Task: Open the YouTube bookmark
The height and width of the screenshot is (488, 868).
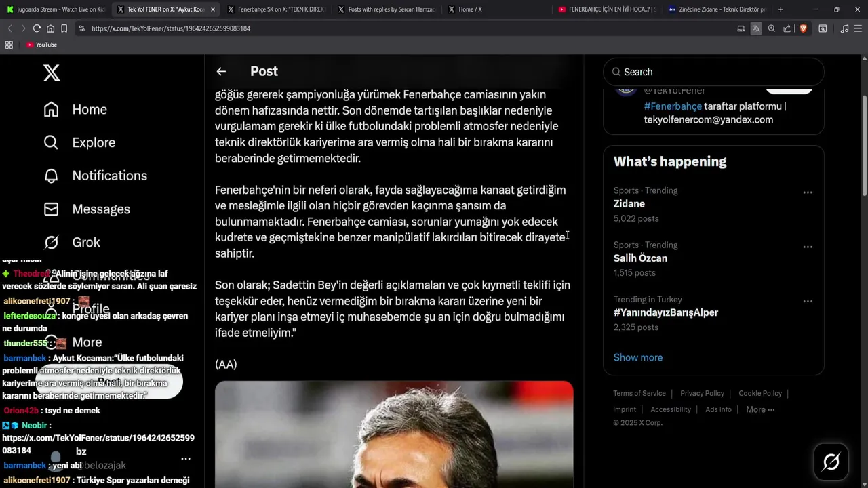Action: point(41,45)
